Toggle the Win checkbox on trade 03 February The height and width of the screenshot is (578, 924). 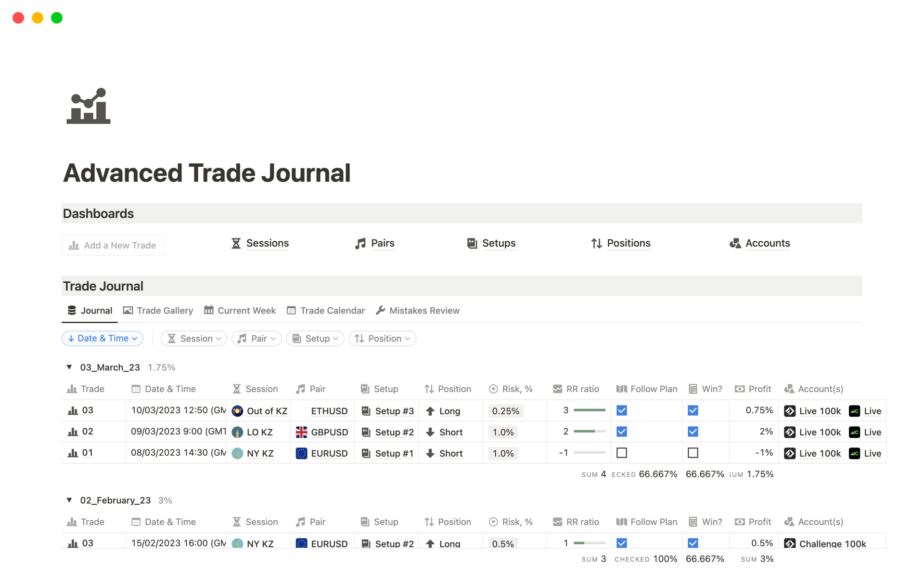[x=693, y=542]
